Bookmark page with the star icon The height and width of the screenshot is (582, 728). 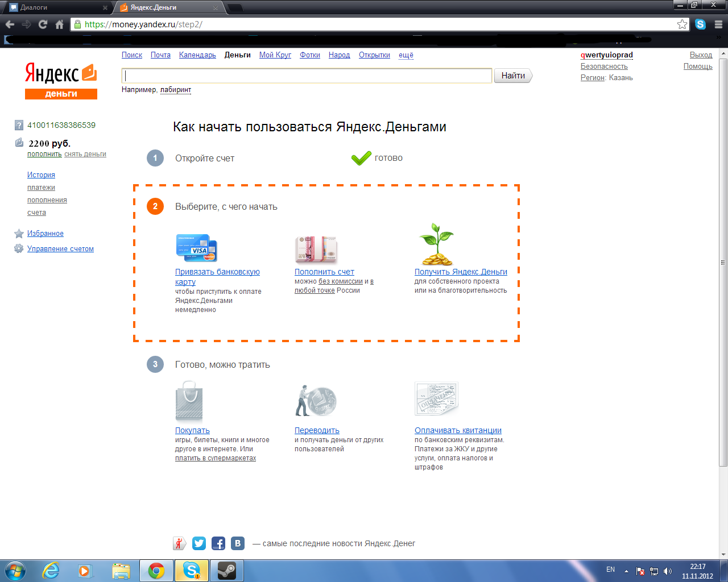tap(682, 24)
